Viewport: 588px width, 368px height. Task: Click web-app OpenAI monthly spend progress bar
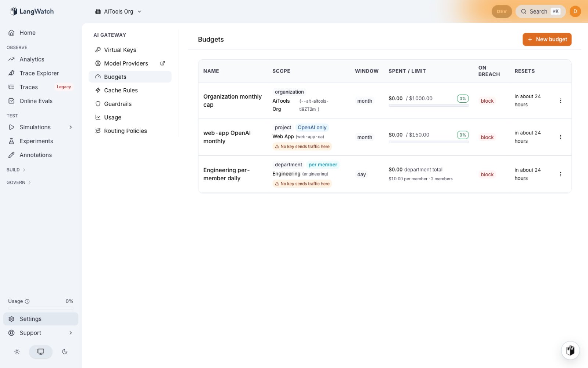click(429, 142)
